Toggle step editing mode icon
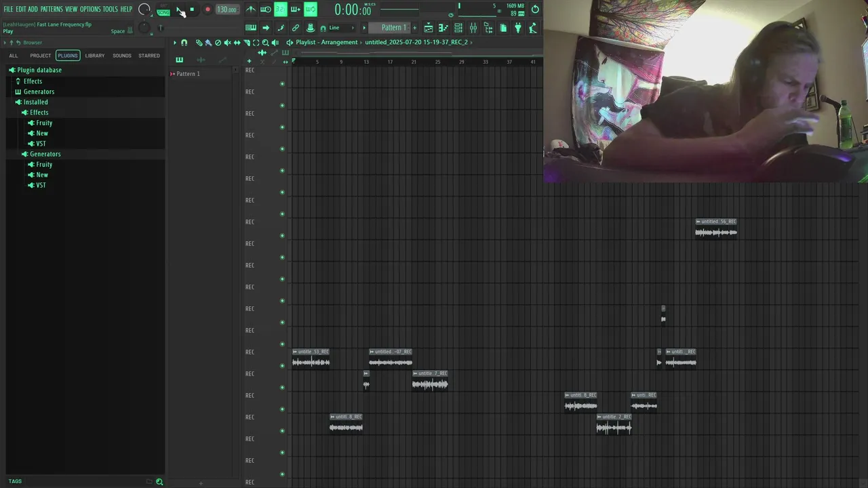868x488 pixels. click(280, 28)
